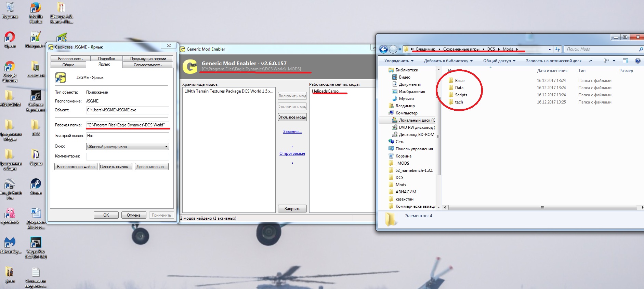Viewport: 644px width, 289px height.
Task: Click the forward arrow in Explorer
Action: (x=393, y=49)
